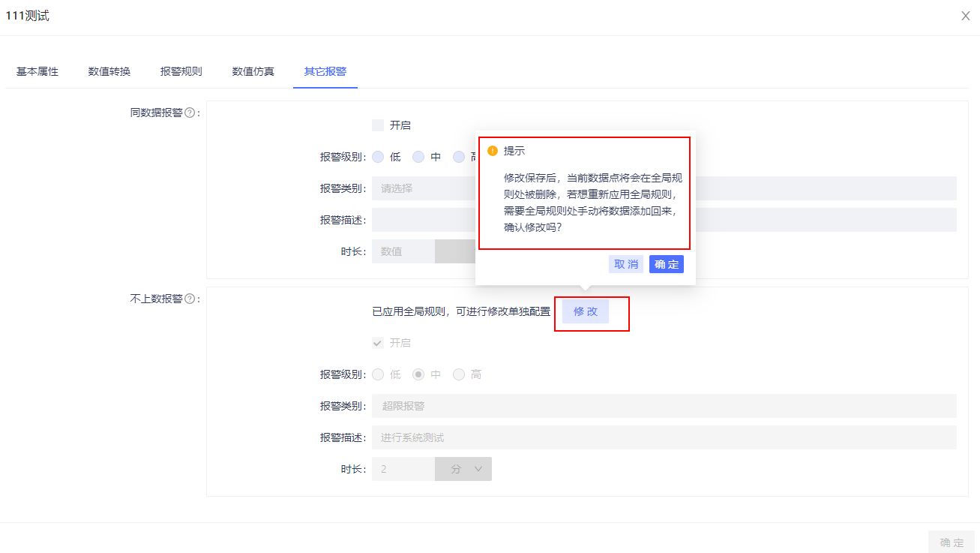Toggle 开启 checkbox under 不上数报警

(x=378, y=343)
